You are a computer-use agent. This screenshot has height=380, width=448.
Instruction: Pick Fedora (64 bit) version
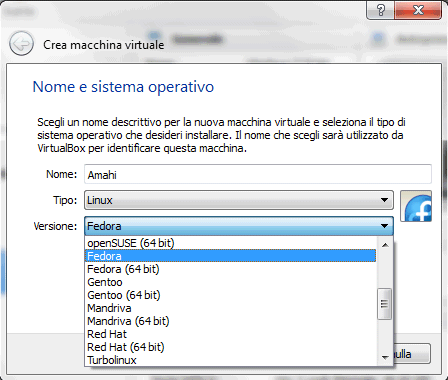pyautogui.click(x=231, y=269)
